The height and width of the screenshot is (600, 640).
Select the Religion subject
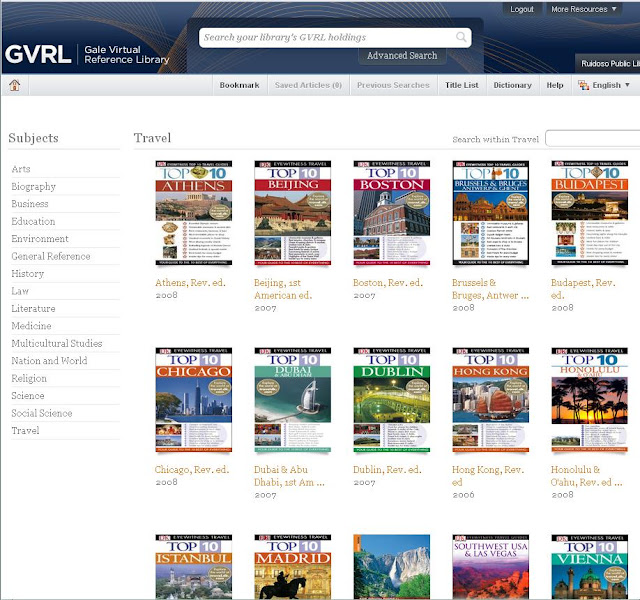coord(29,378)
